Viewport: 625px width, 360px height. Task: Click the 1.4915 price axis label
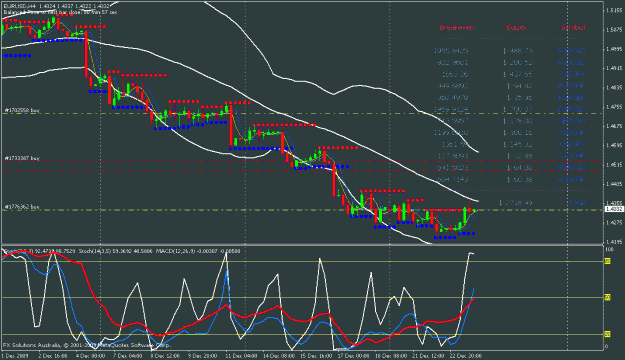[614, 68]
